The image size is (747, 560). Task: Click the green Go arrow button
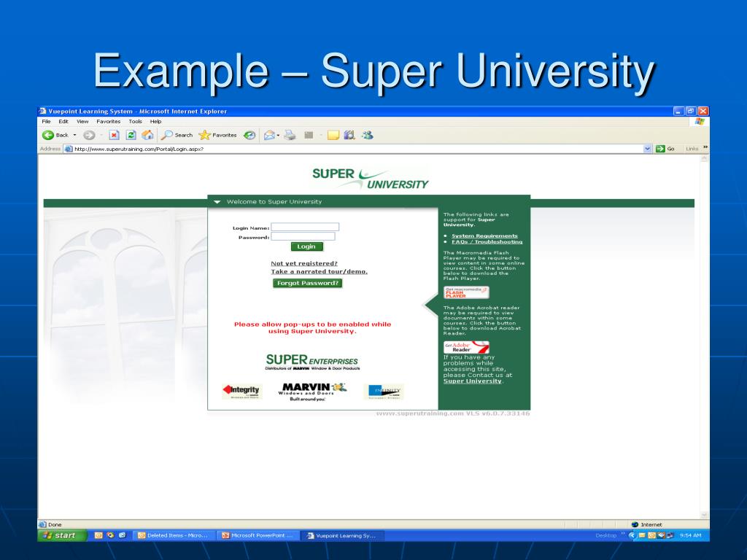pos(660,149)
